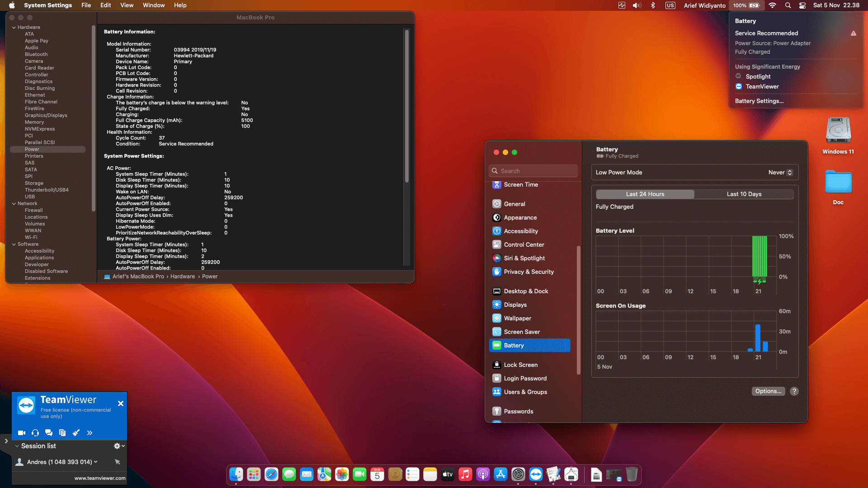Close the TeamViewer panel with X
Screen dimensions: 868x488
(121, 404)
